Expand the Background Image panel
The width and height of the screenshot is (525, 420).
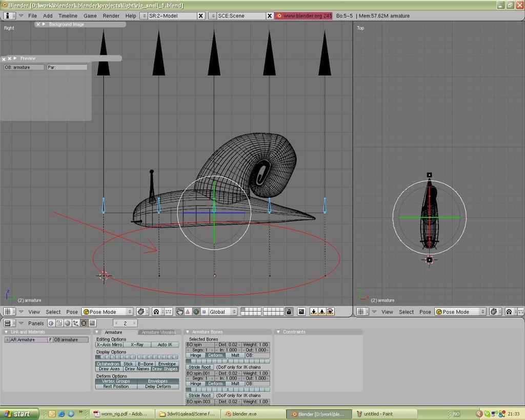point(44,24)
